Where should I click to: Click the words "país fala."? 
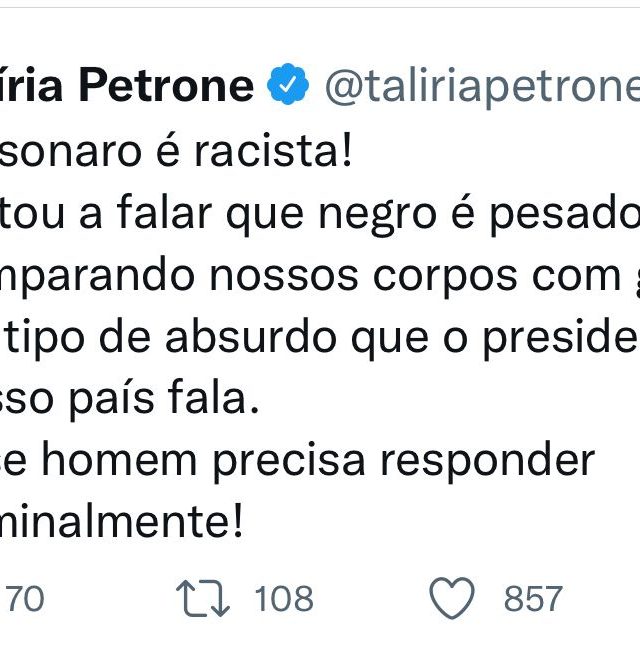click(163, 400)
